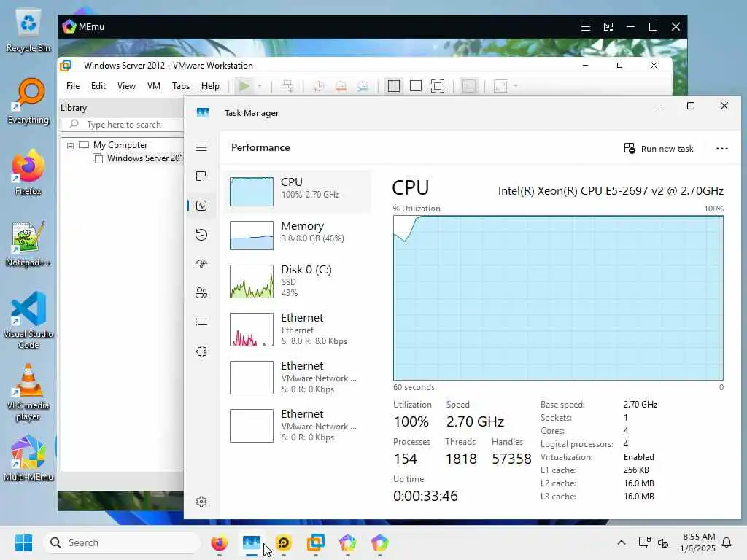Click network status tray icon
Viewport: 747px width, 560px height.
point(645,542)
